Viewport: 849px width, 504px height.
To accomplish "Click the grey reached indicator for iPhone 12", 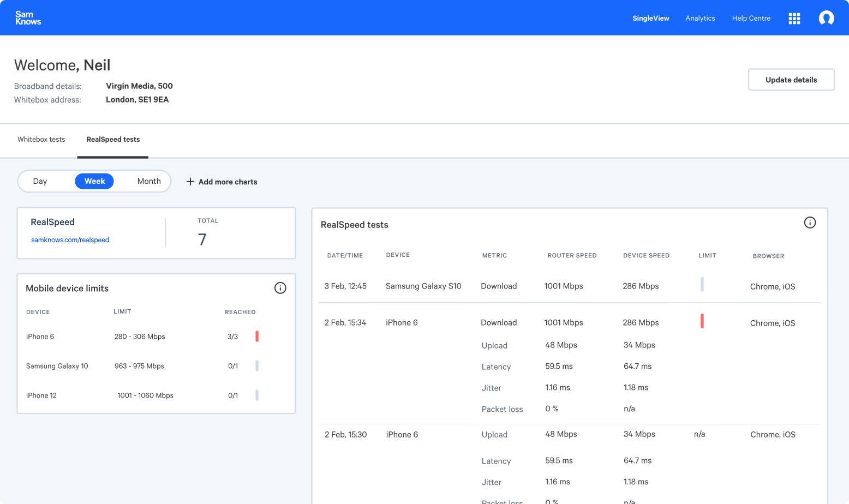I will pos(257,395).
